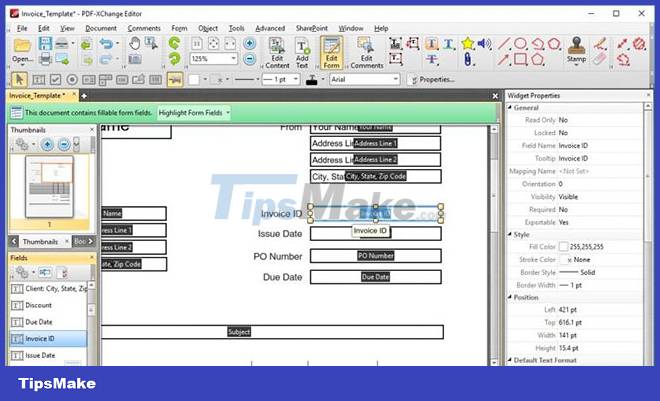Close the Fields panel

tap(92, 258)
